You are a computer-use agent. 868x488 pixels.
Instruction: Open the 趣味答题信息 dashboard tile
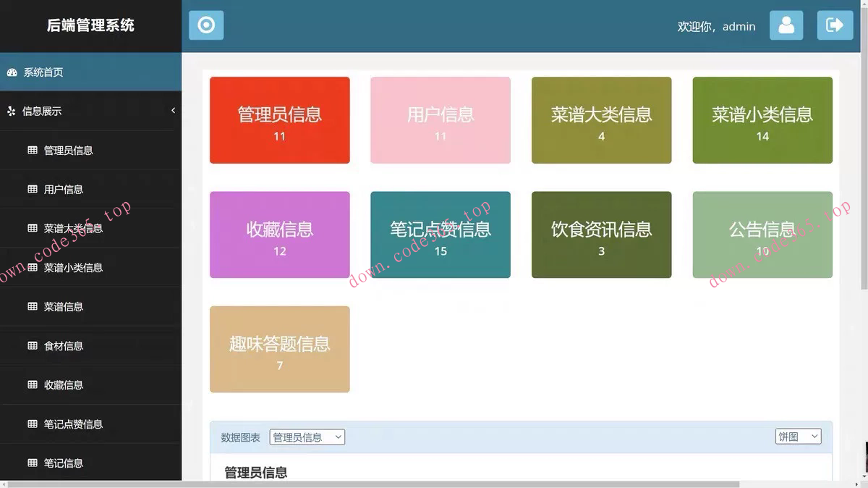pos(279,349)
